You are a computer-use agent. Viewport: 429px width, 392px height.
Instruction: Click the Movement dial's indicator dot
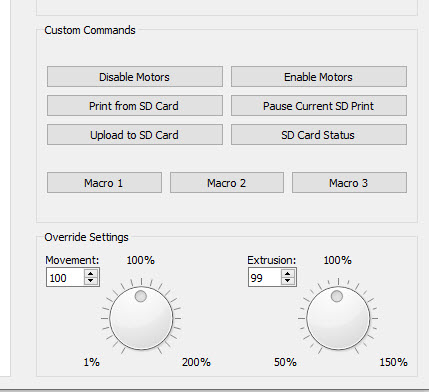point(141,296)
